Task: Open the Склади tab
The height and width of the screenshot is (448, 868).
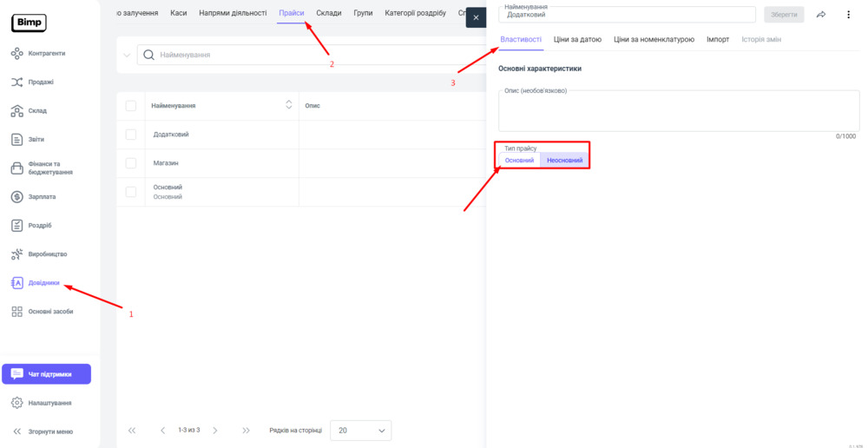Action: click(328, 13)
